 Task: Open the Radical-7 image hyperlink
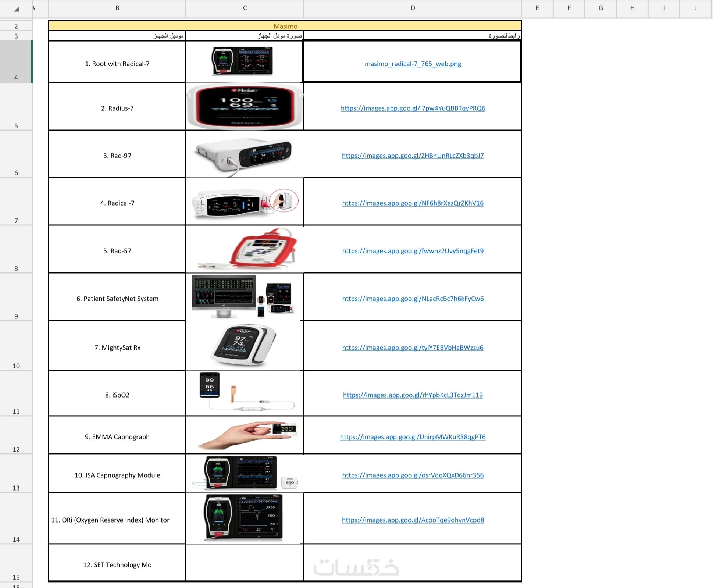(x=413, y=203)
